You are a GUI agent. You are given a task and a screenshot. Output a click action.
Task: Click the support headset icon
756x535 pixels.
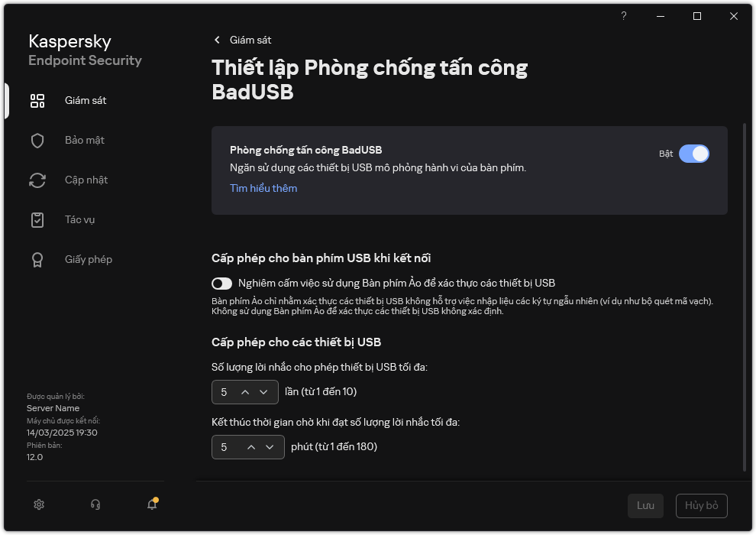[95, 504]
